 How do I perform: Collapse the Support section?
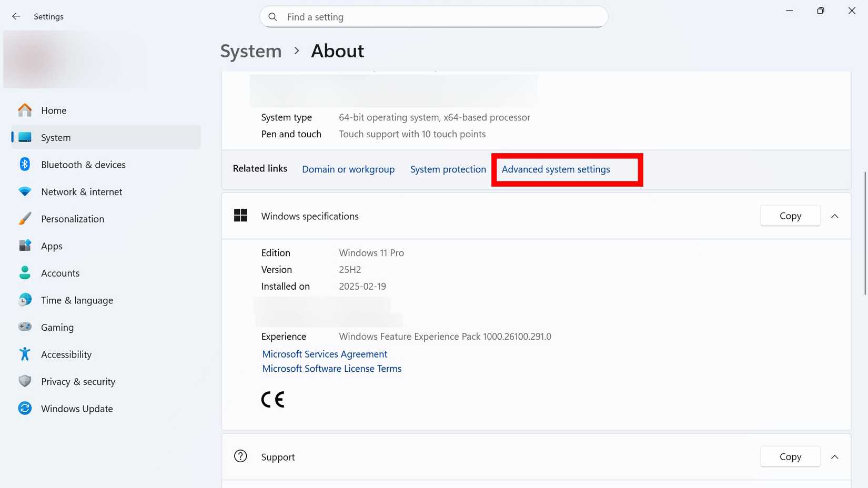click(835, 456)
